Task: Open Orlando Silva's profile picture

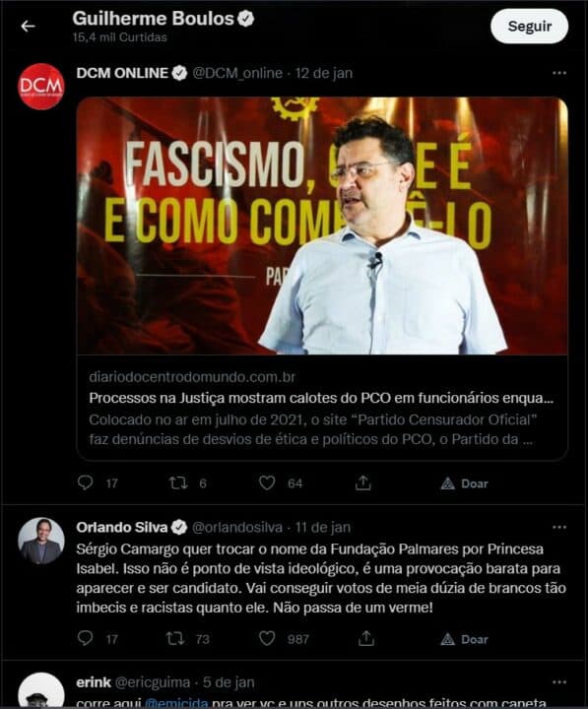Action: (x=41, y=541)
